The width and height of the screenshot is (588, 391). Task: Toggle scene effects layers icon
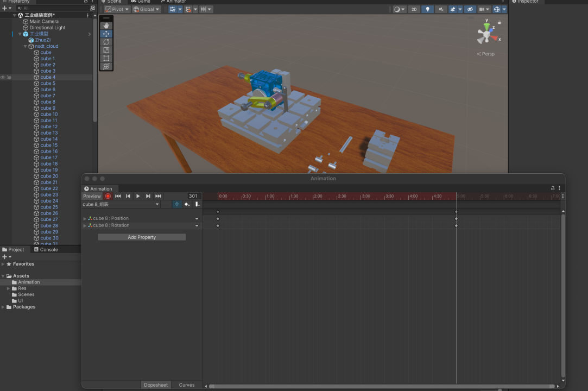(453, 9)
